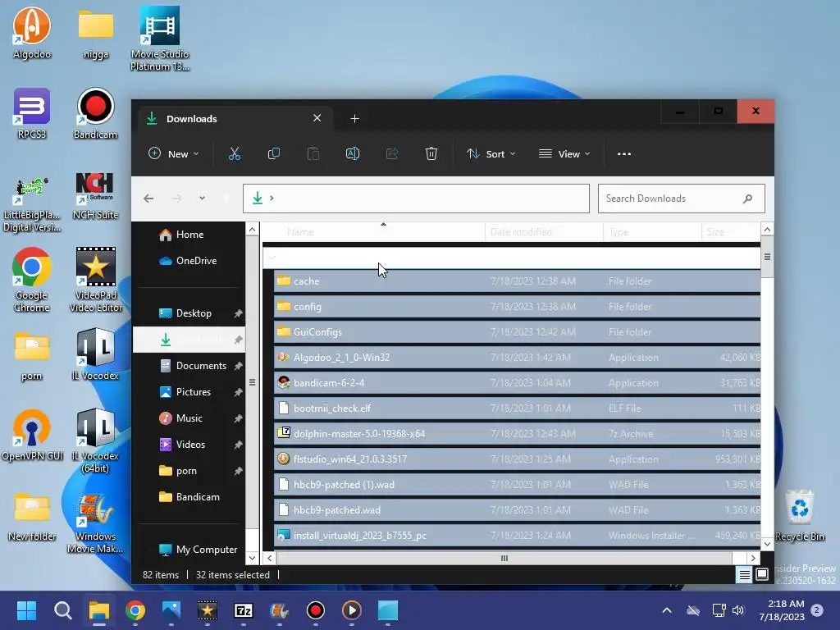Click the Rename icon in the toolbar
840x630 pixels.
[353, 153]
